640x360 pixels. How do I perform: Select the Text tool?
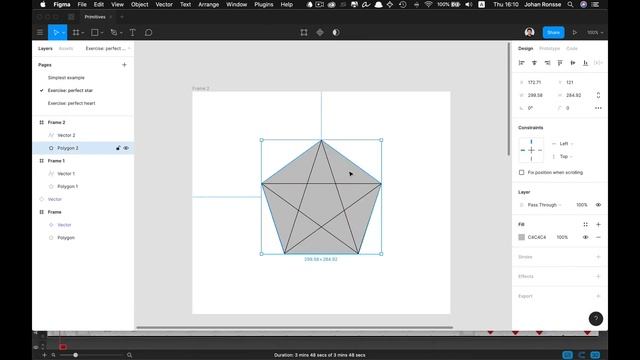click(133, 32)
